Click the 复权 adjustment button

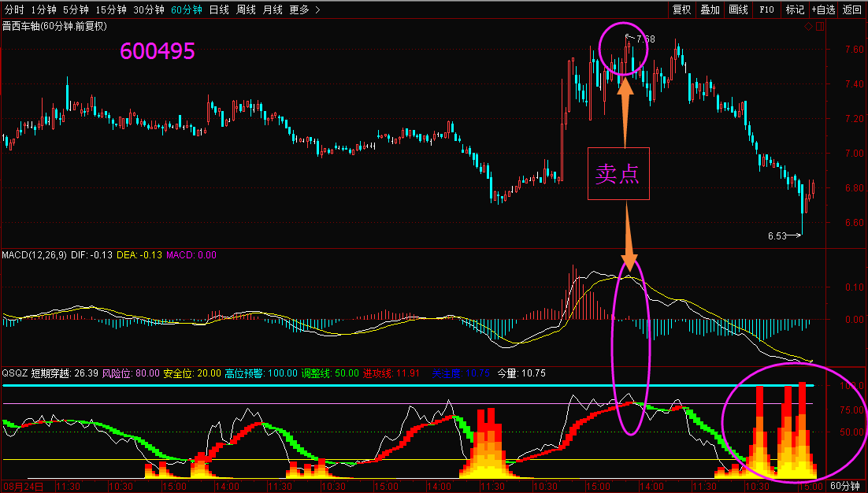click(x=682, y=9)
